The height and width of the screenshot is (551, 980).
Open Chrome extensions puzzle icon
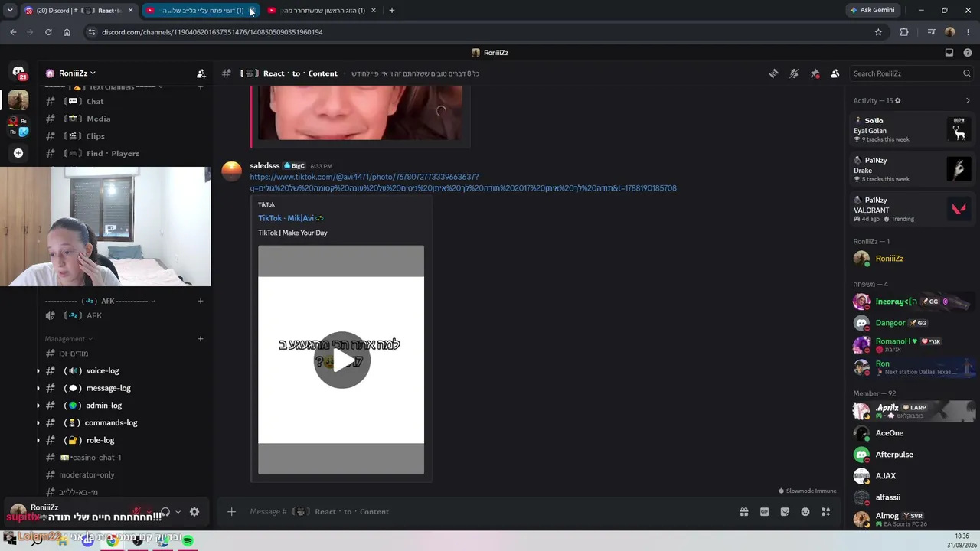point(904,32)
